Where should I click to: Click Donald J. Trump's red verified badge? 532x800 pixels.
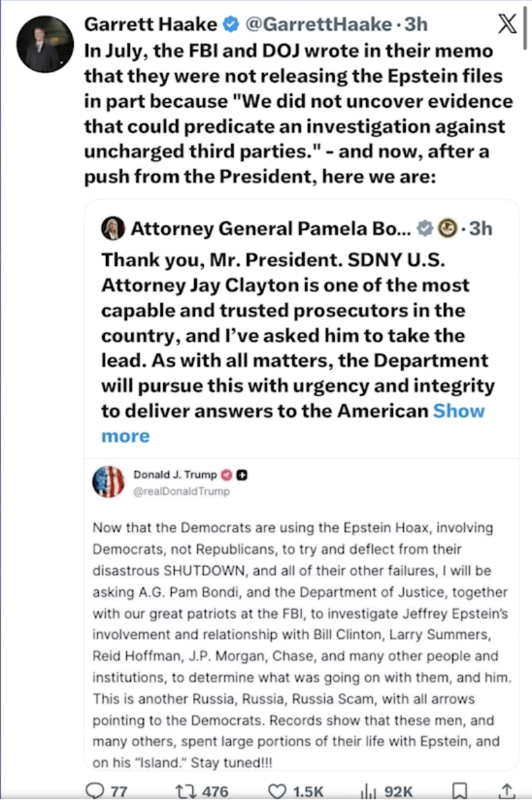click(227, 475)
